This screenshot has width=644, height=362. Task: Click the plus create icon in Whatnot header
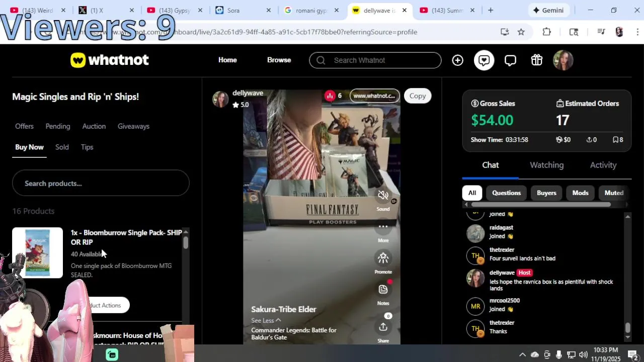[457, 60]
